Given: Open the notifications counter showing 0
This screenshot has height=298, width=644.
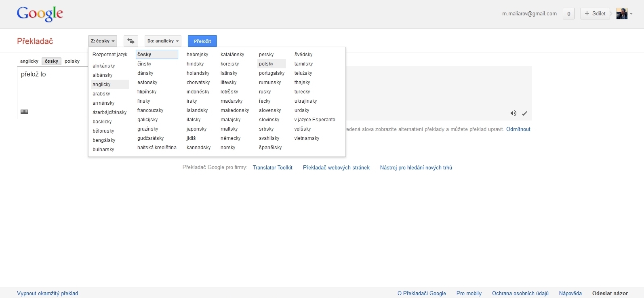Looking at the screenshot, I should click(568, 14).
